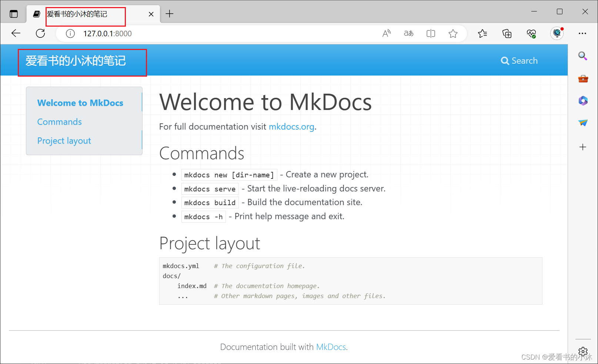Click the code text mkdocs new [dir-name]
This screenshot has width=598, height=364.
(229, 175)
